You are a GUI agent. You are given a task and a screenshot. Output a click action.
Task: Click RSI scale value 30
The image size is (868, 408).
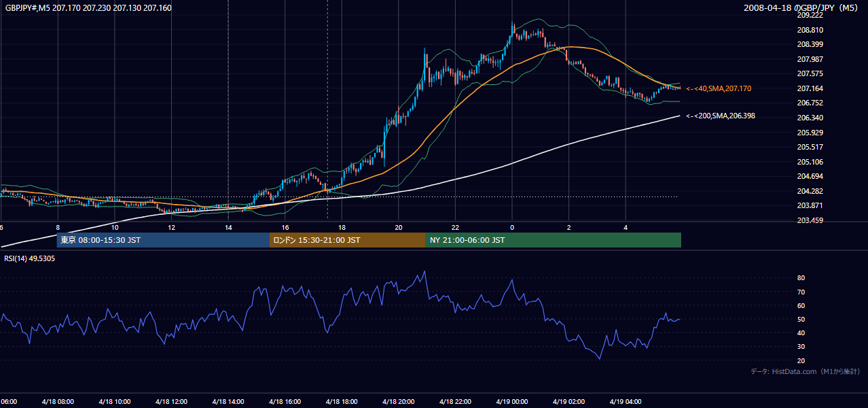pyautogui.click(x=801, y=347)
